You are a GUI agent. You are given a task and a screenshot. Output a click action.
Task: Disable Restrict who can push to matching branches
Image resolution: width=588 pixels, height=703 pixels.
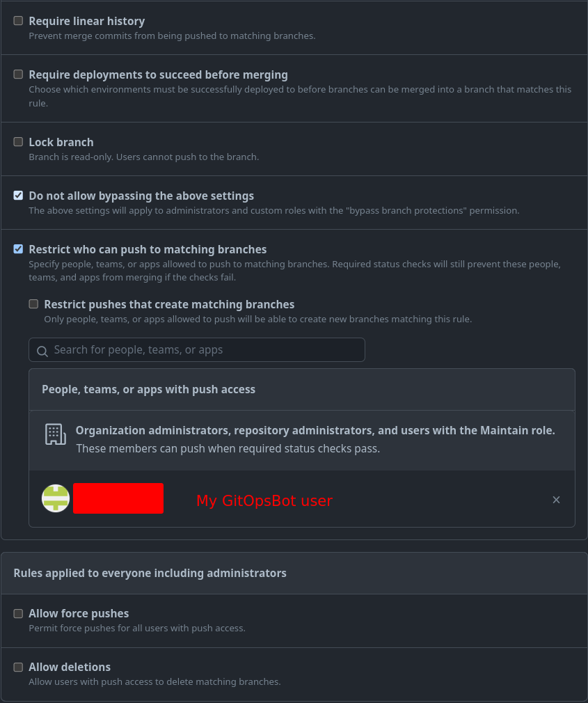click(x=18, y=248)
